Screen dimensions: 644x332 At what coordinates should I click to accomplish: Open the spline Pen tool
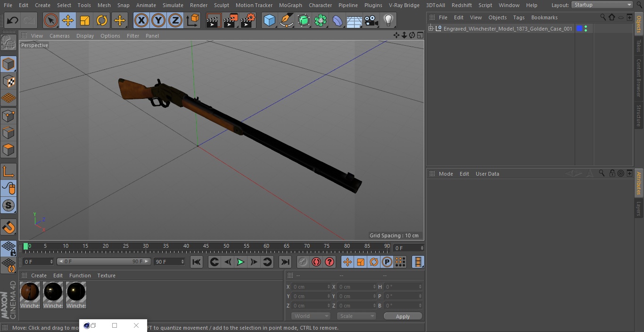click(x=286, y=20)
